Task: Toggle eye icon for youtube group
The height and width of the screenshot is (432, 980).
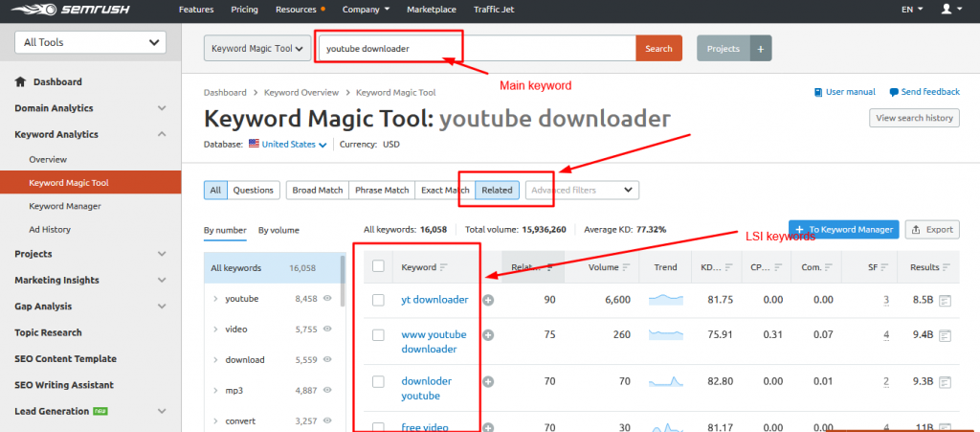Action: pos(327,299)
